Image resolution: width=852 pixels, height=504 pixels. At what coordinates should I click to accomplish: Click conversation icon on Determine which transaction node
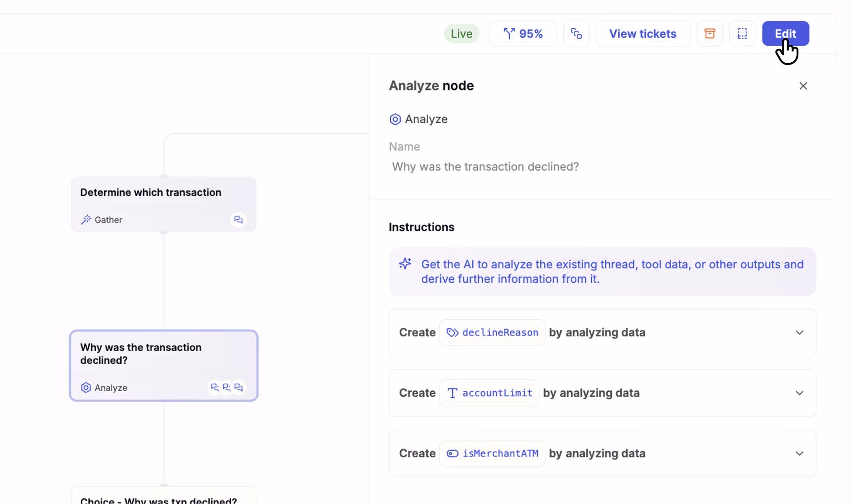(x=238, y=220)
